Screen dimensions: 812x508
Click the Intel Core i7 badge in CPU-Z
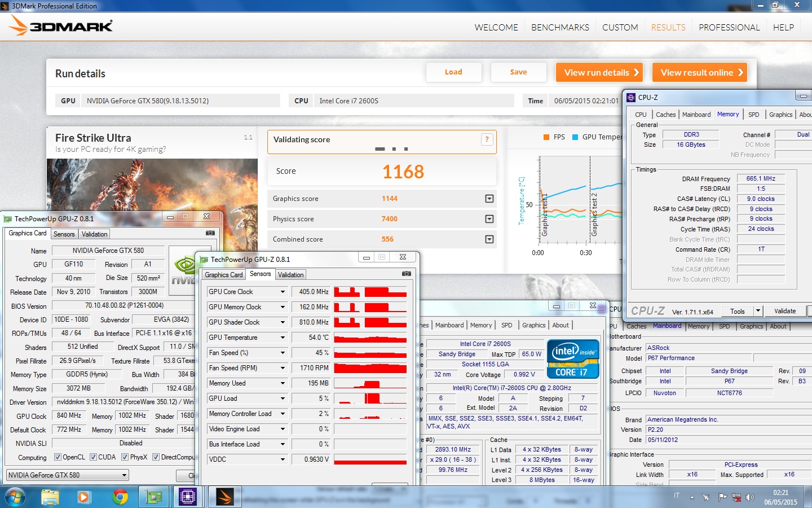pos(573,358)
